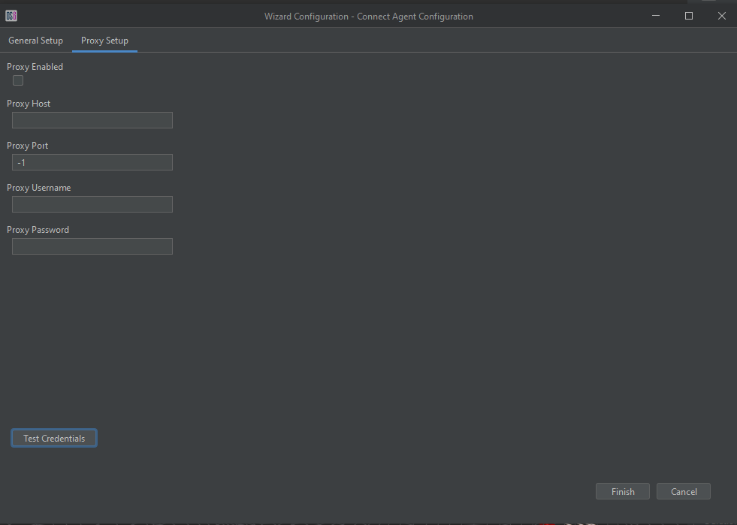
Task: Focus the Proxy Host input field
Action: point(92,120)
